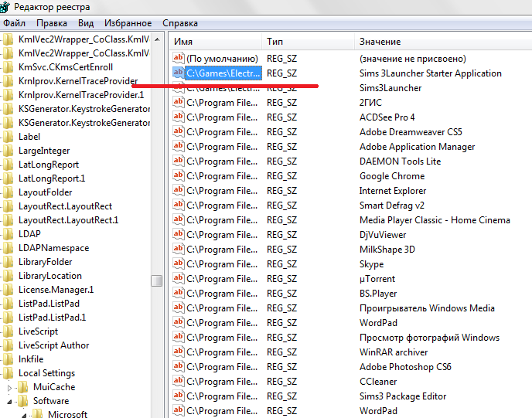Click the Google Chrome value text
The height and width of the screenshot is (418, 532).
[392, 176]
